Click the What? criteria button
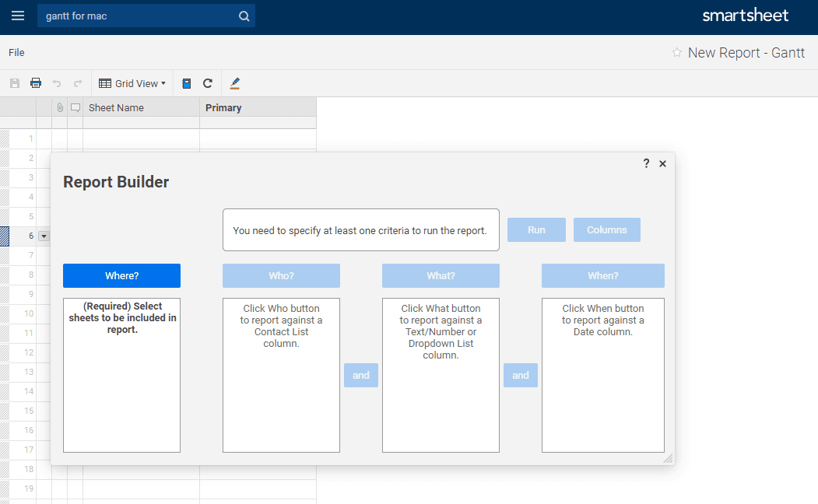Image resolution: width=818 pixels, height=504 pixels. pos(441,276)
